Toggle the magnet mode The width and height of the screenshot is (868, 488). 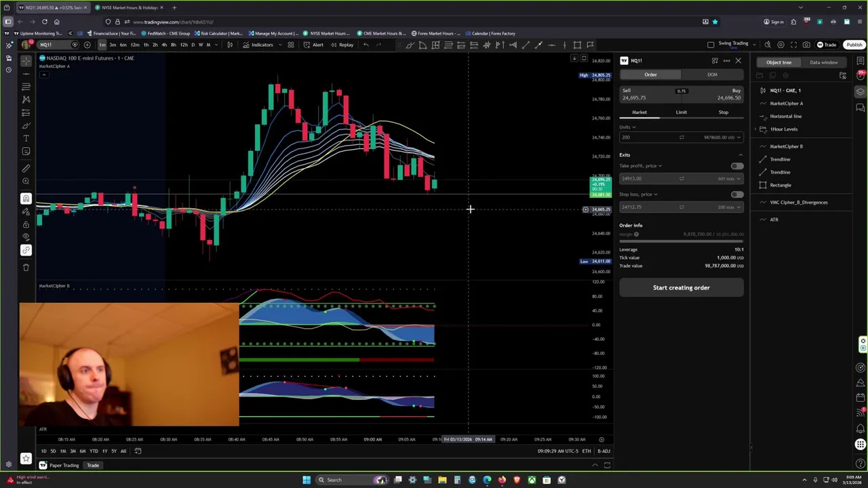[x=26, y=199]
